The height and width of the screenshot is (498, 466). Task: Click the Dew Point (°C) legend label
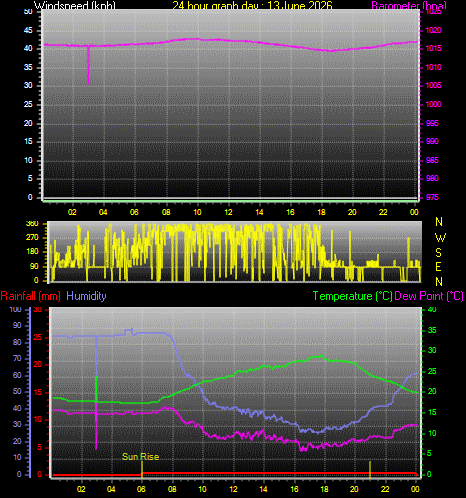[429, 296]
